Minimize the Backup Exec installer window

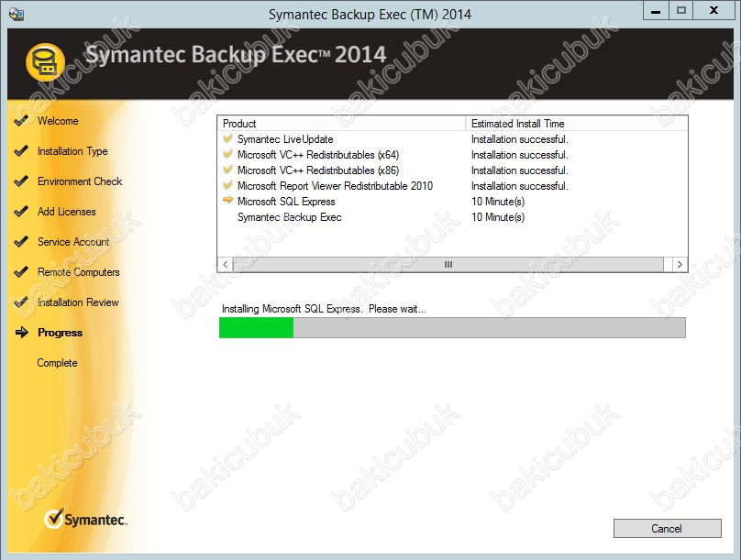click(x=656, y=10)
